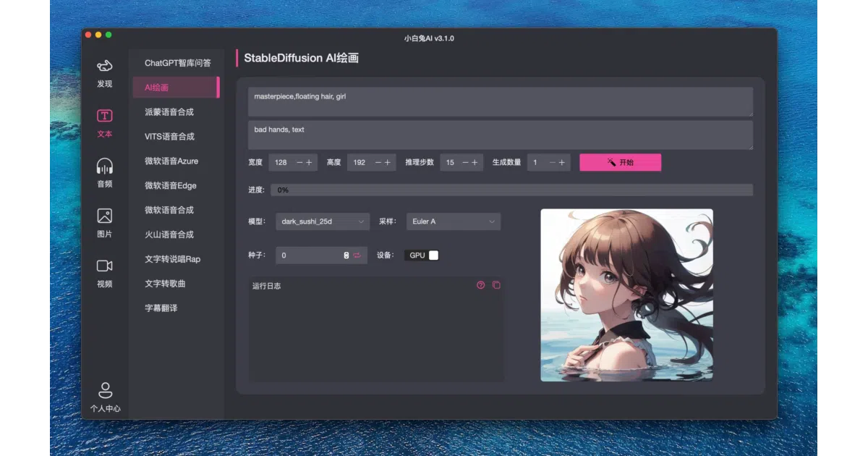This screenshot has width=868, height=456.
Task: Decrease 生成数量 count with minus button
Action: pos(552,163)
